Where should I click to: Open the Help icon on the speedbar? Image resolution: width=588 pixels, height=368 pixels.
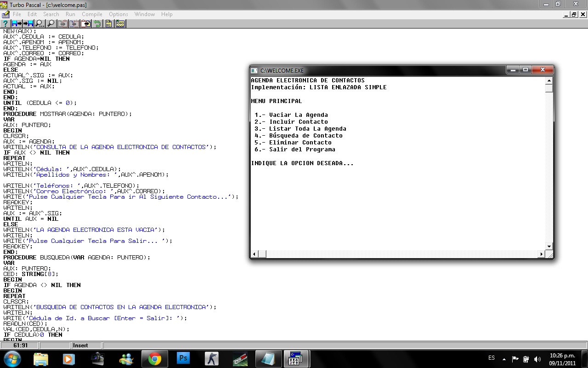(6, 23)
